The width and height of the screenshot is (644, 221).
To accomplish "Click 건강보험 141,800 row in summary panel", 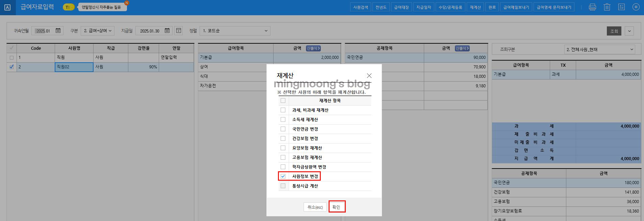I will point(566,192).
